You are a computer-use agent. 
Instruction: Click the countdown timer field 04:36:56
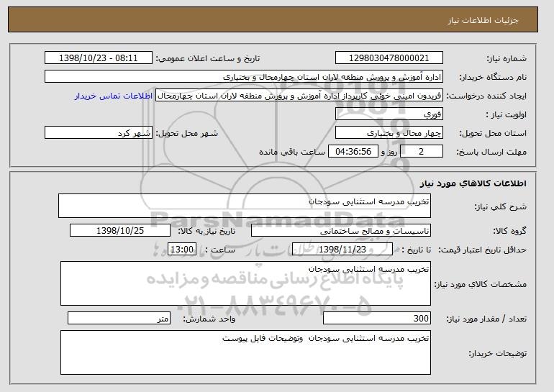[x=353, y=152]
